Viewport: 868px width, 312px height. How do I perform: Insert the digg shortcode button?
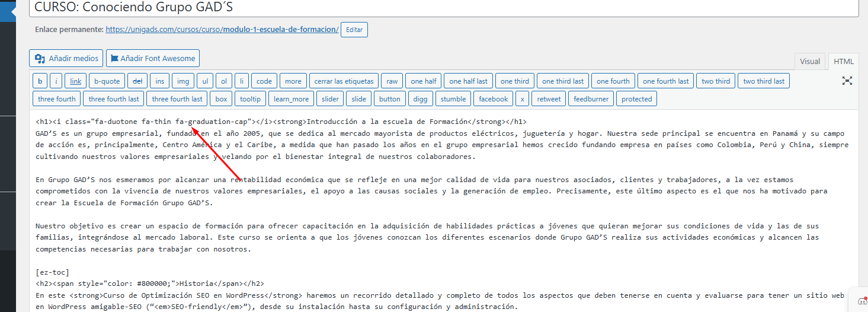[420, 98]
